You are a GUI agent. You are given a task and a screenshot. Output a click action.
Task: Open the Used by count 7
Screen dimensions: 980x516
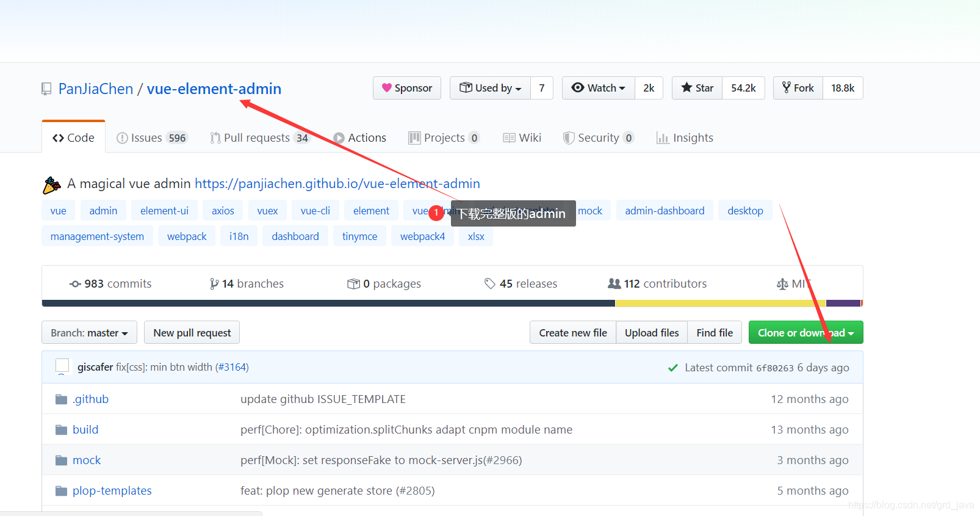542,88
